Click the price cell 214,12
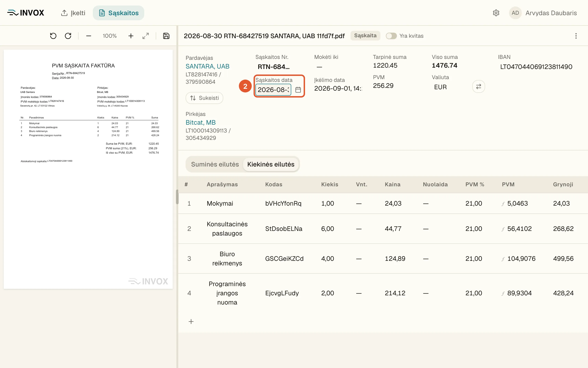Screen dimensions: 588x368 tap(395, 293)
